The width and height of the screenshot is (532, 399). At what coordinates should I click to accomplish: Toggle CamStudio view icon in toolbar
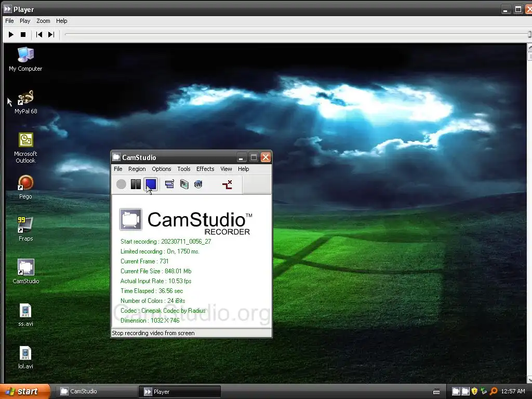[x=169, y=184]
